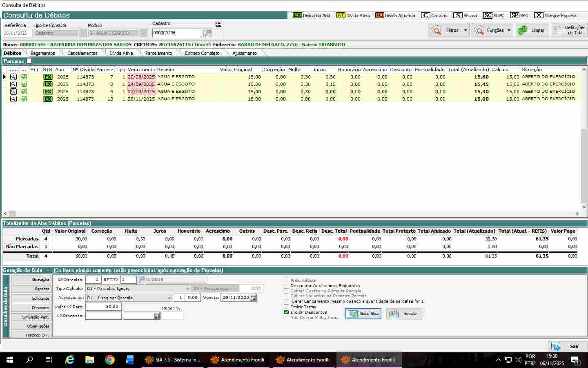Uncheck the Incidir Descontos checkbox

(x=286, y=312)
